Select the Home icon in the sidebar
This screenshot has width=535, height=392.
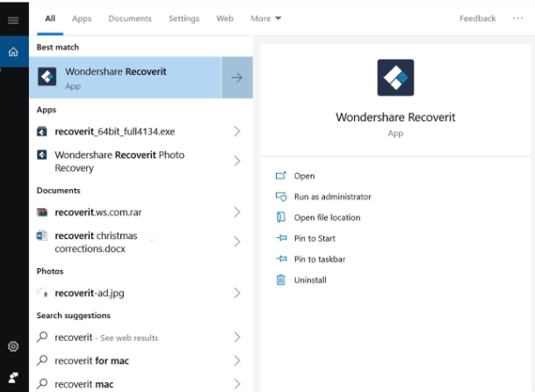(x=13, y=52)
